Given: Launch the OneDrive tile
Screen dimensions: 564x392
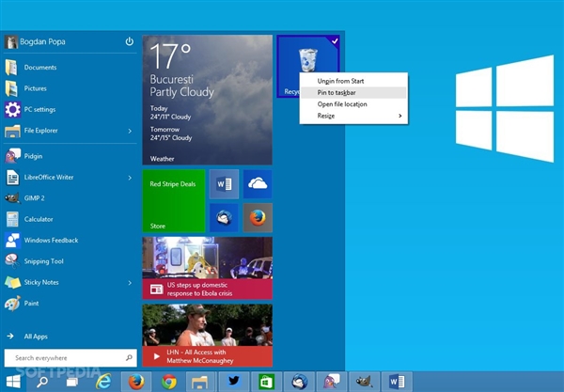Looking at the screenshot, I should point(258,184).
